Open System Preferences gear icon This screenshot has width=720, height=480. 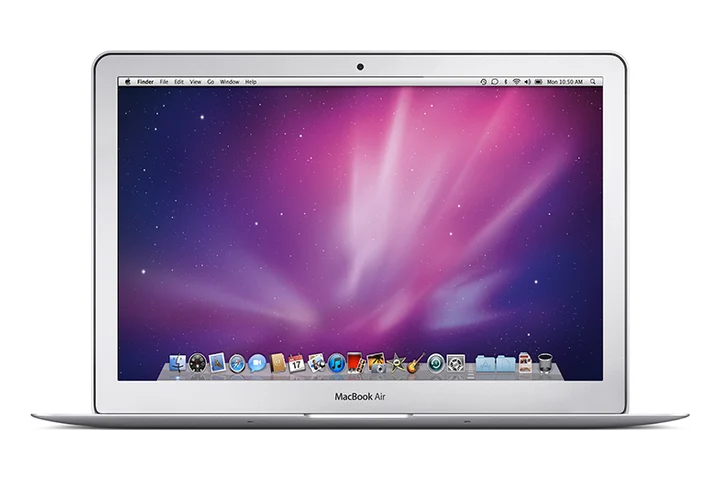point(456,363)
